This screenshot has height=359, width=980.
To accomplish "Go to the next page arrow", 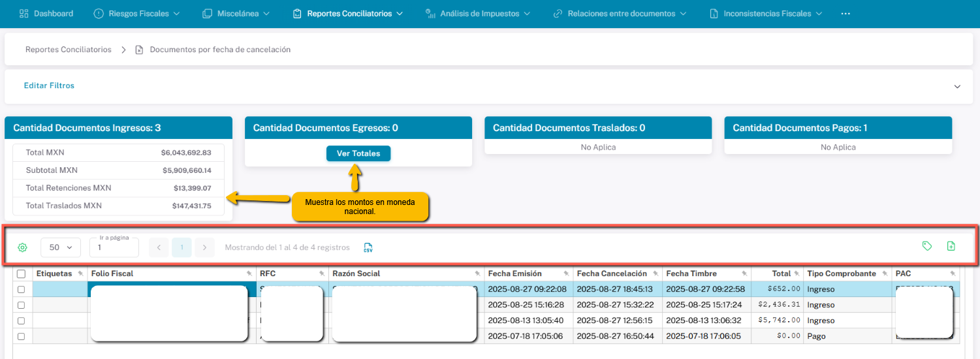I will coord(205,247).
